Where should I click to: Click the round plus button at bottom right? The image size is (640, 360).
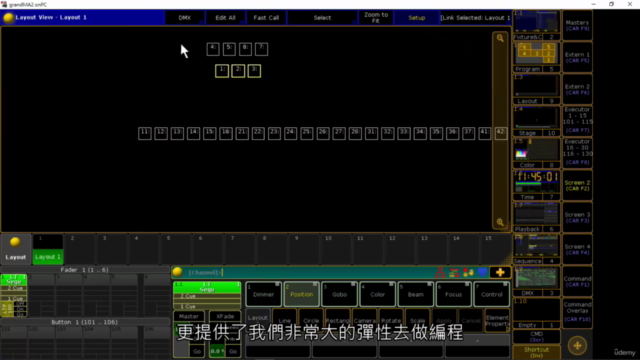pyautogui.click(x=577, y=346)
